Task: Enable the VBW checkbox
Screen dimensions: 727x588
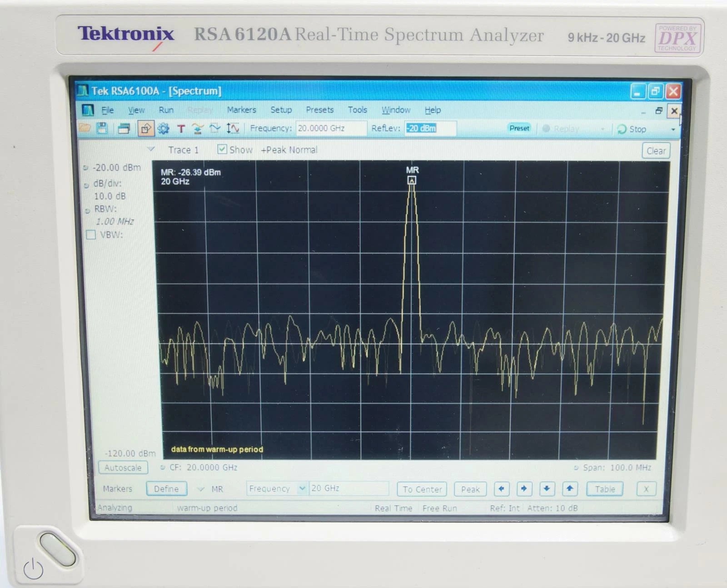Action: click(91, 234)
